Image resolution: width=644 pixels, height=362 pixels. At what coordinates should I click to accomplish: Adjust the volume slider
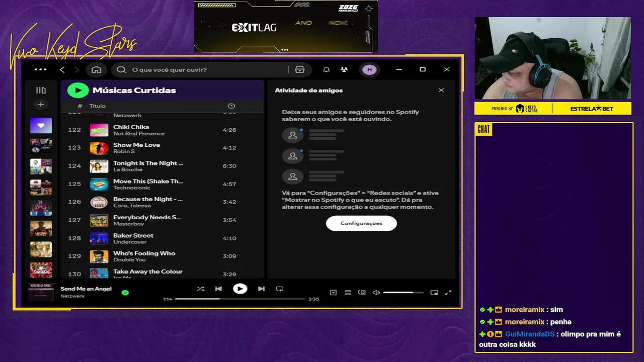click(x=403, y=293)
